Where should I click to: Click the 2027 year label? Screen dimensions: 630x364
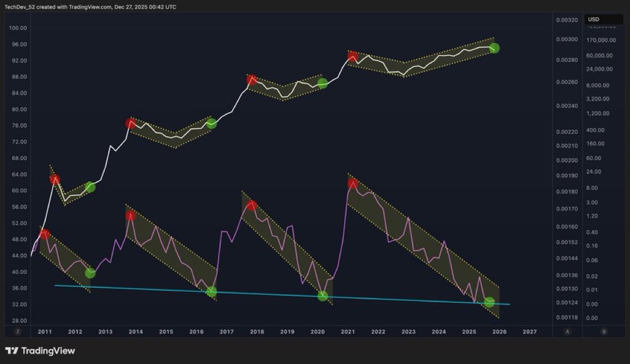click(530, 332)
